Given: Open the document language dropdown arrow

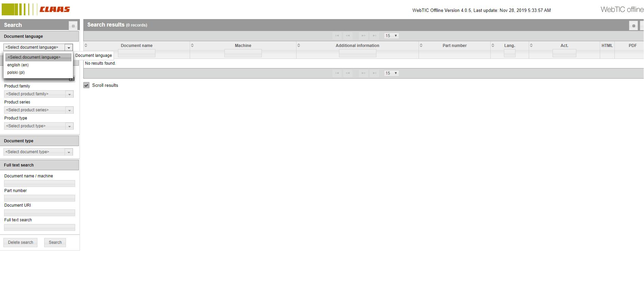Looking at the screenshot, I should point(69,48).
